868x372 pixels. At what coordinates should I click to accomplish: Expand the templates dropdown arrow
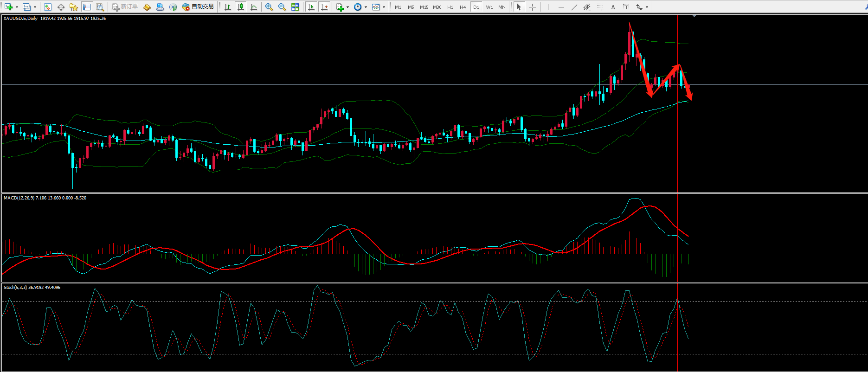384,7
